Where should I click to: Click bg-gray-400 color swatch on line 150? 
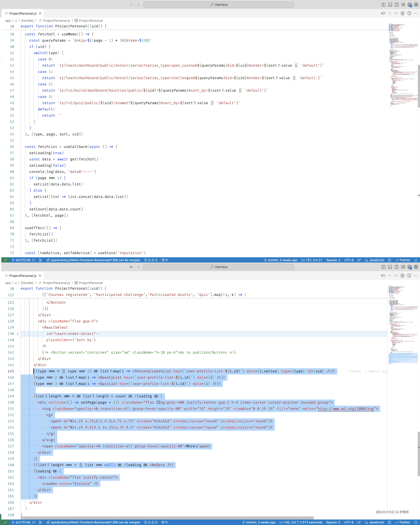[x=158, y=402]
